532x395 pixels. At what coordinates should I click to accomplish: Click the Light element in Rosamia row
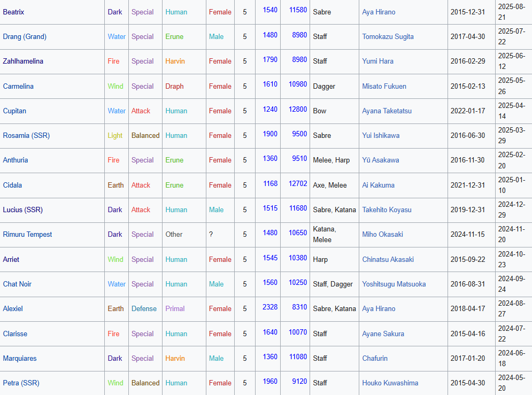coord(114,136)
